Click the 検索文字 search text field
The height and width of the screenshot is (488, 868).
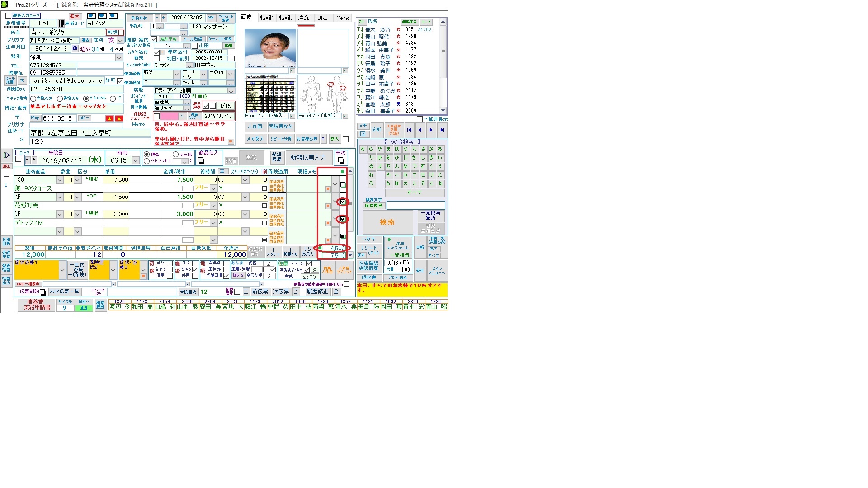pyautogui.click(x=415, y=206)
